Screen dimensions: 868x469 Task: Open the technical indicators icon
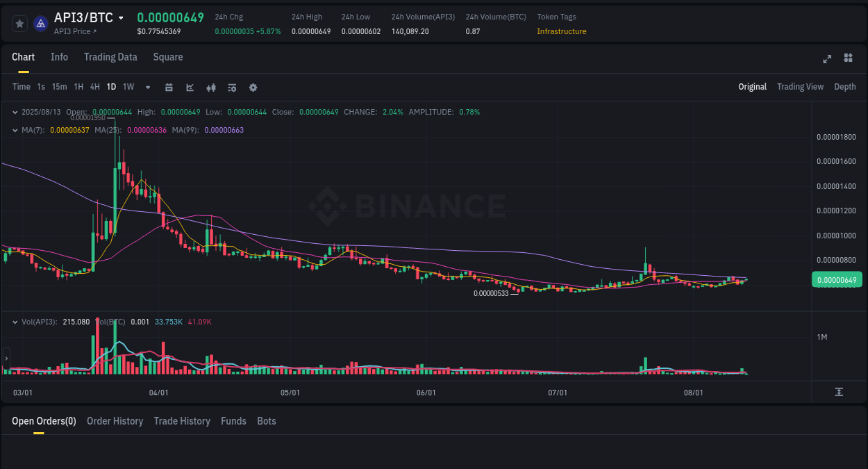click(231, 87)
